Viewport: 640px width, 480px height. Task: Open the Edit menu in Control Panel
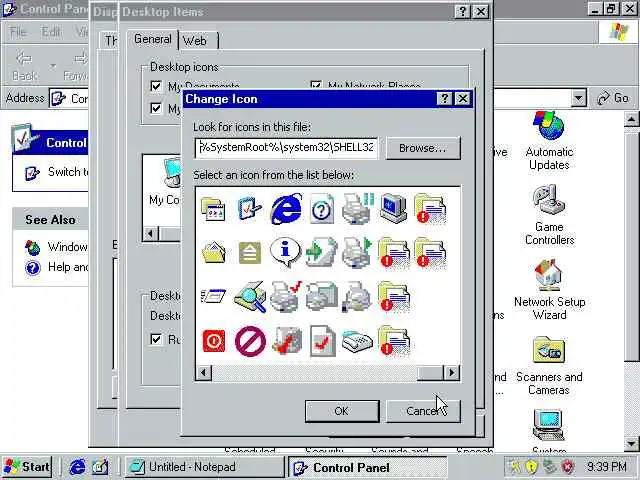[x=51, y=31]
